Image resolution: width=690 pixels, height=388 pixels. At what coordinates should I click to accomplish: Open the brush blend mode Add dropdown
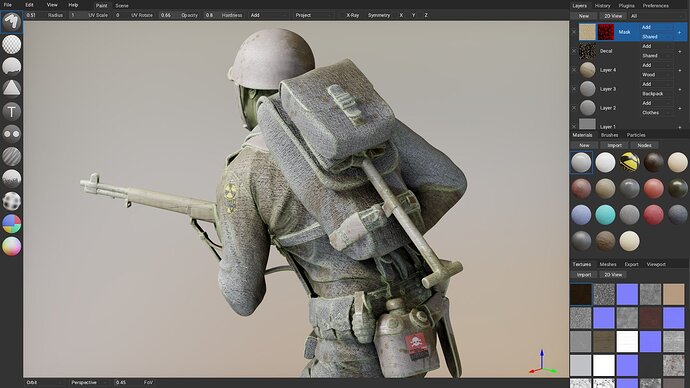coord(269,15)
